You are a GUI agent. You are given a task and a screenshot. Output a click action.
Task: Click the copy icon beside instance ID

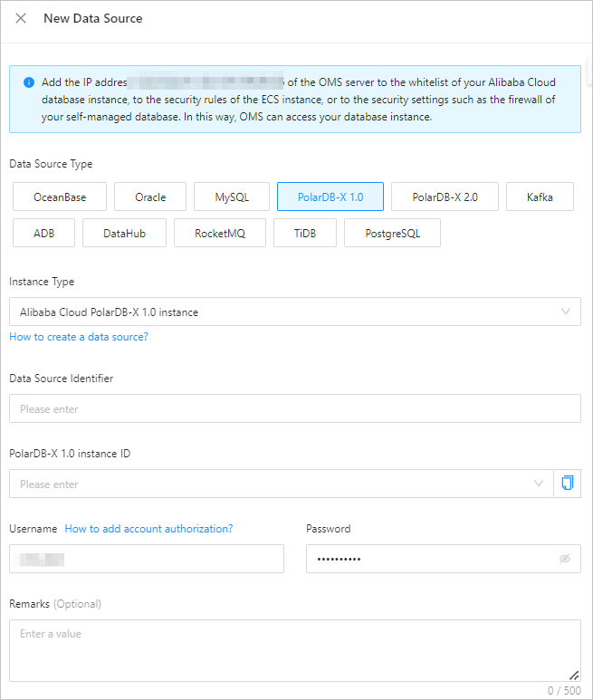pyautogui.click(x=567, y=484)
